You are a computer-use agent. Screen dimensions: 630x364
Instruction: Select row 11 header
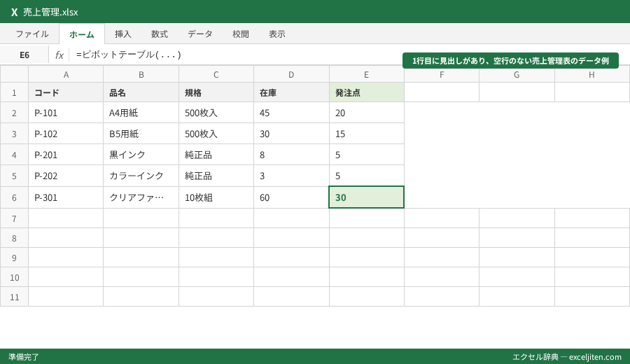pyautogui.click(x=14, y=297)
